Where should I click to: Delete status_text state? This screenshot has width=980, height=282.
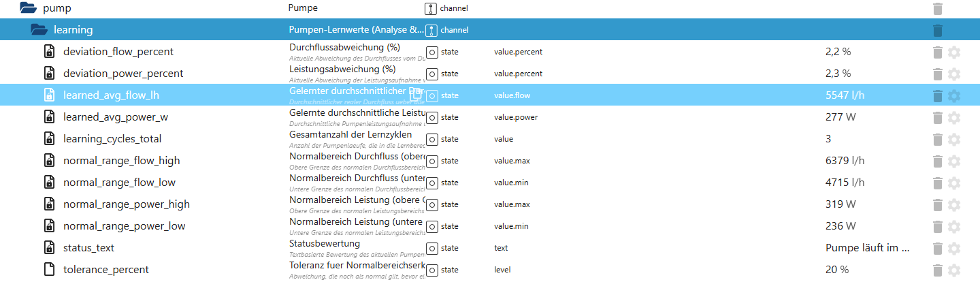938,248
